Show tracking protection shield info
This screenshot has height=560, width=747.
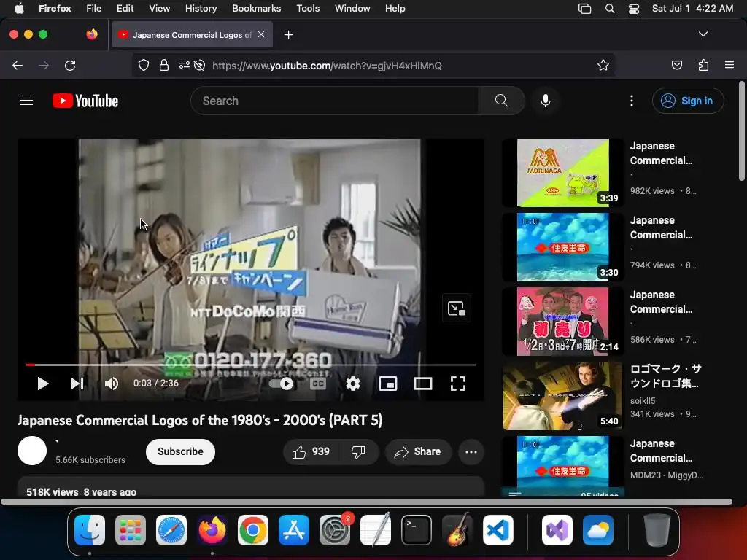click(144, 65)
